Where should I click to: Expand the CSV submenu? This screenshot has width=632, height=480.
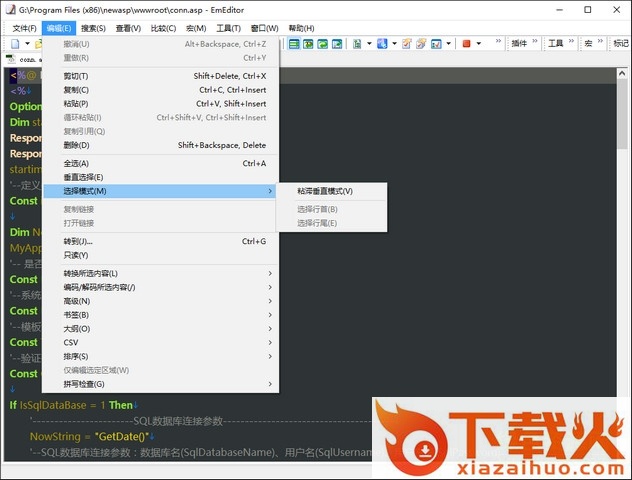point(160,343)
